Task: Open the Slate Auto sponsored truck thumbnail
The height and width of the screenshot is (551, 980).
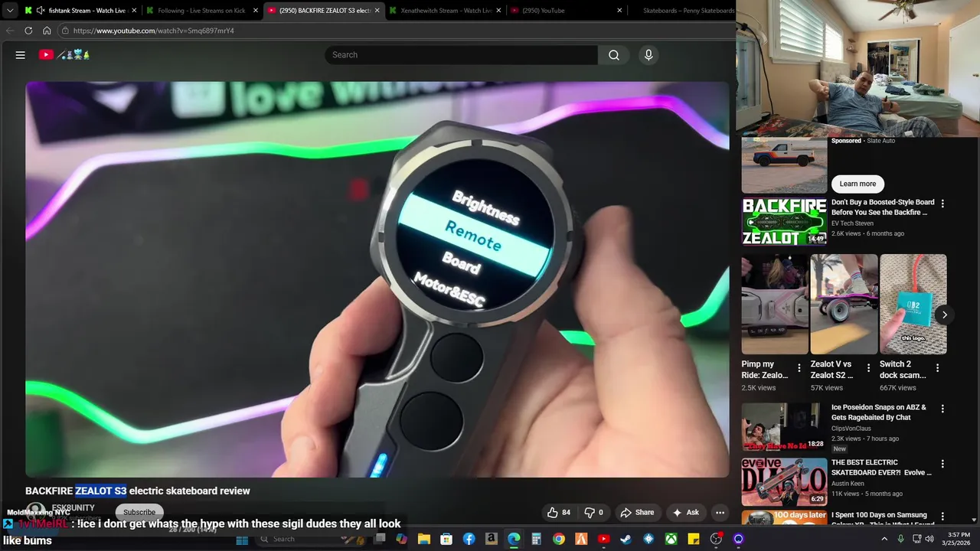Action: 784,165
